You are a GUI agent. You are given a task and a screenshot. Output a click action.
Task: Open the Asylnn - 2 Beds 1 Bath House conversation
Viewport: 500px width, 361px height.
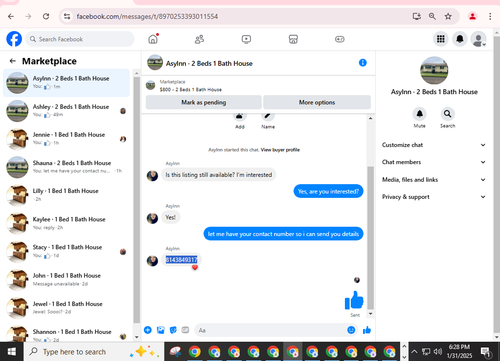[66, 83]
